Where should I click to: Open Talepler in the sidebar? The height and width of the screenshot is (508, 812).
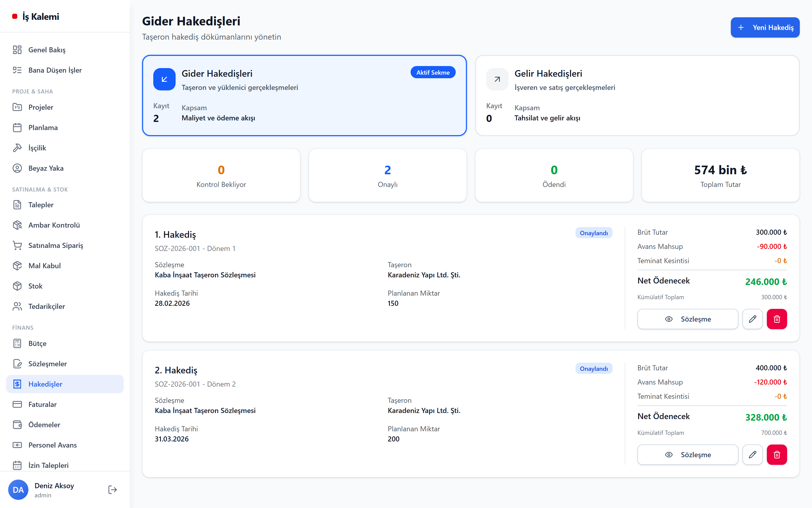(65, 205)
